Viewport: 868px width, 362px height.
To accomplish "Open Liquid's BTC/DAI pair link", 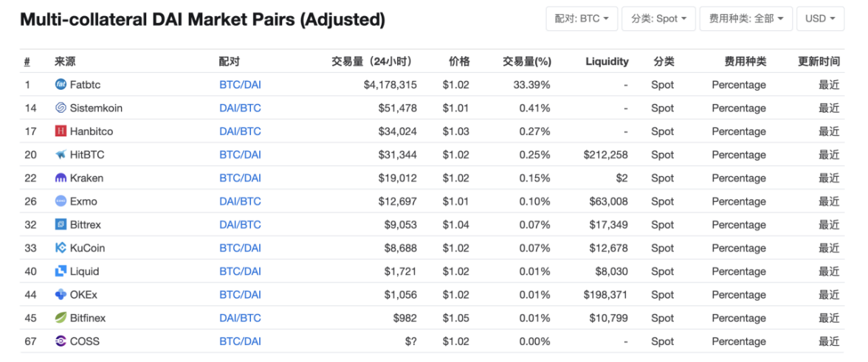I will click(x=241, y=271).
